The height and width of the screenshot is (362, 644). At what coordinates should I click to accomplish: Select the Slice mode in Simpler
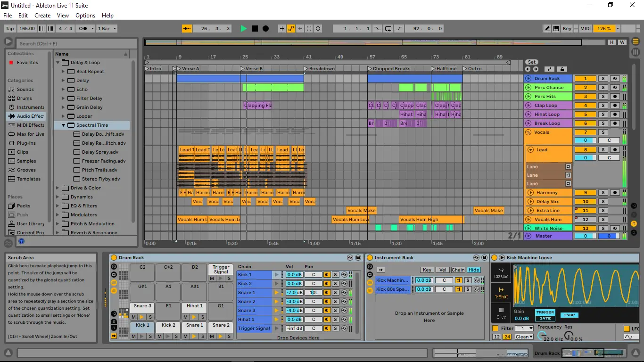501,313
